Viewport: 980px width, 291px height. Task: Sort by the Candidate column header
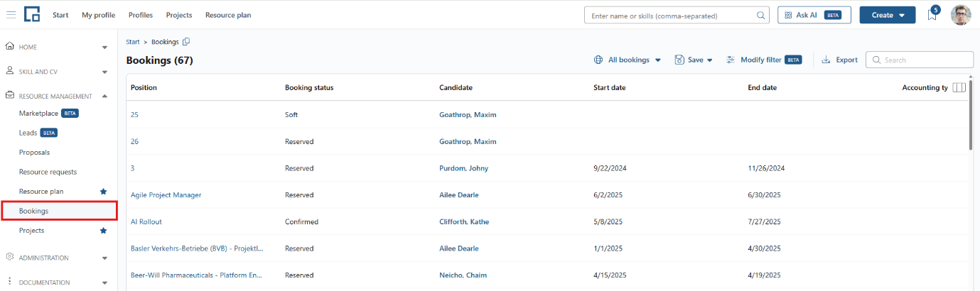456,88
